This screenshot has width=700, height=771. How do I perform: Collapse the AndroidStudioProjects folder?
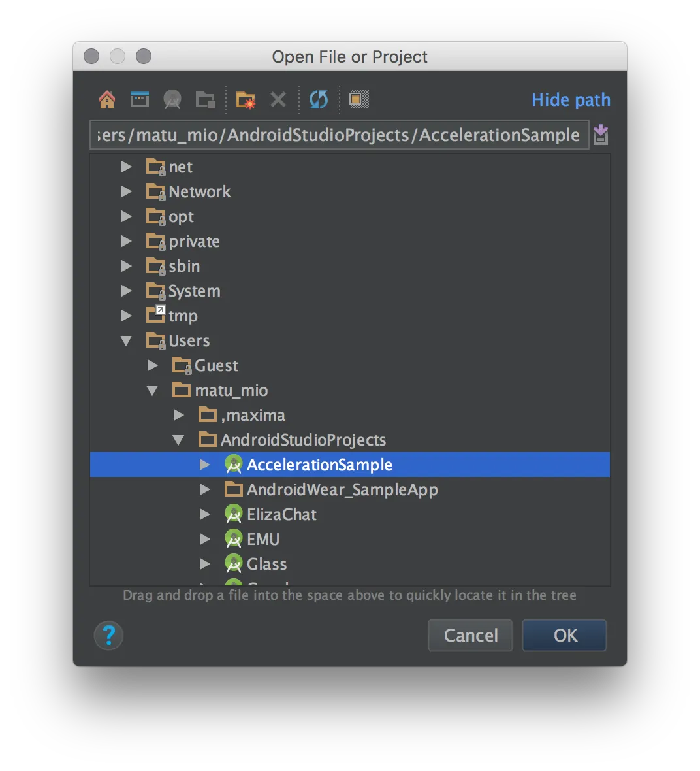pos(178,440)
